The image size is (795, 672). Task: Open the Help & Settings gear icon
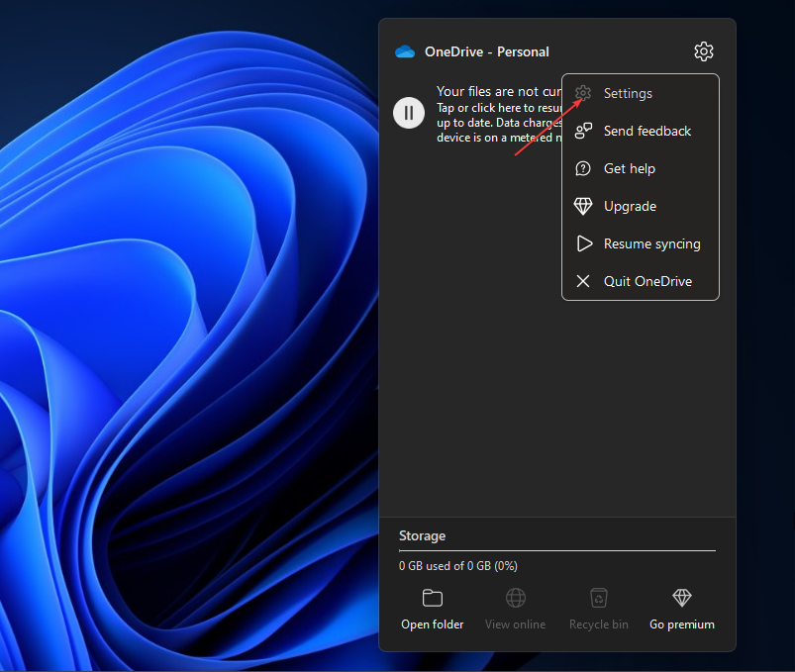pyautogui.click(x=703, y=50)
